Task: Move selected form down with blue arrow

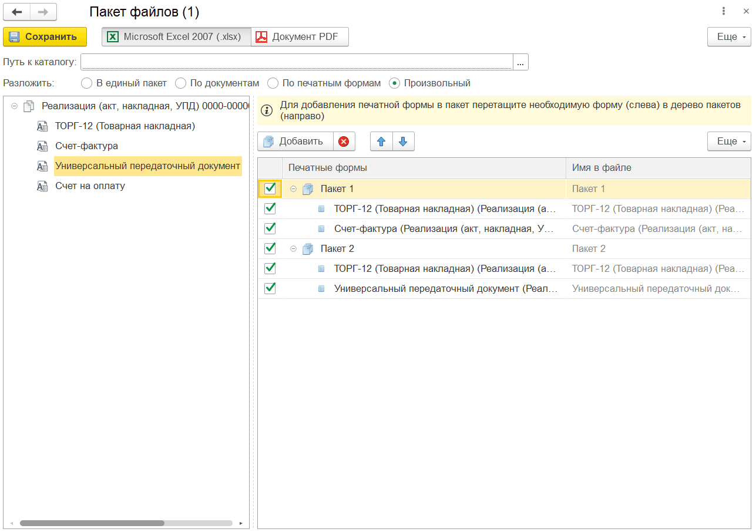Action: coord(403,142)
